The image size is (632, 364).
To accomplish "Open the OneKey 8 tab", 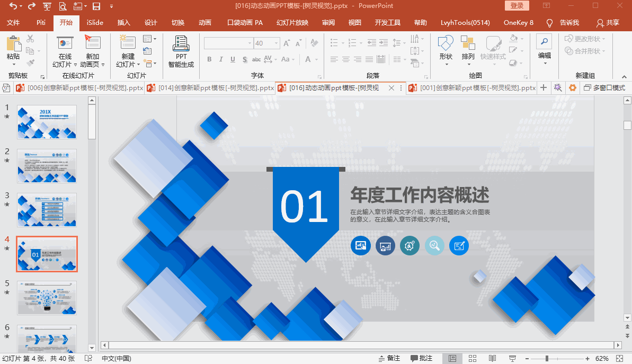I will (518, 23).
